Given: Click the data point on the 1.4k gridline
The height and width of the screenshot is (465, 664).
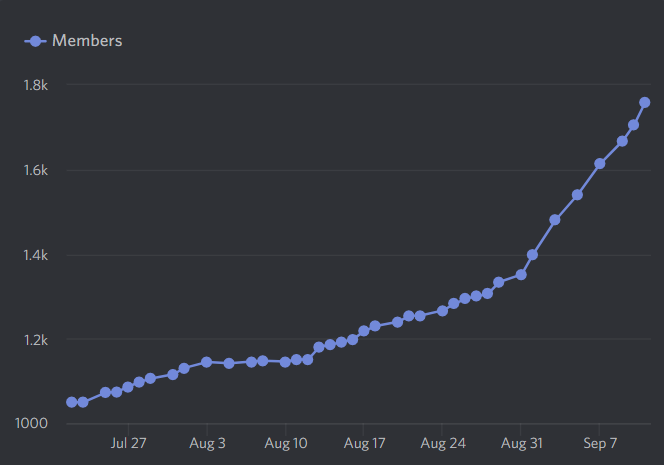Looking at the screenshot, I should tap(532, 255).
